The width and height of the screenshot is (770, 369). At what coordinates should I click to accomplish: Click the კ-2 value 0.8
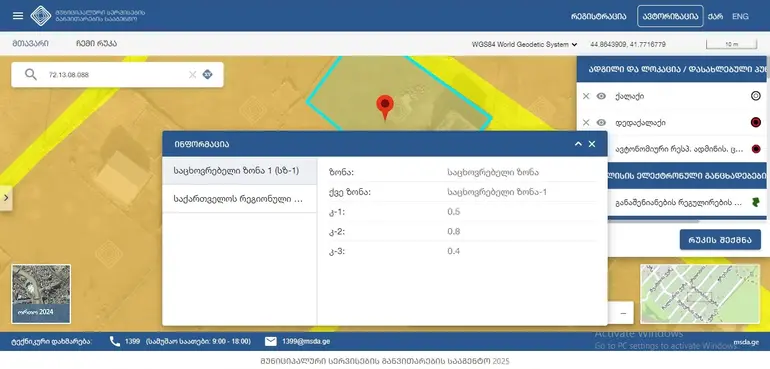coord(454,231)
